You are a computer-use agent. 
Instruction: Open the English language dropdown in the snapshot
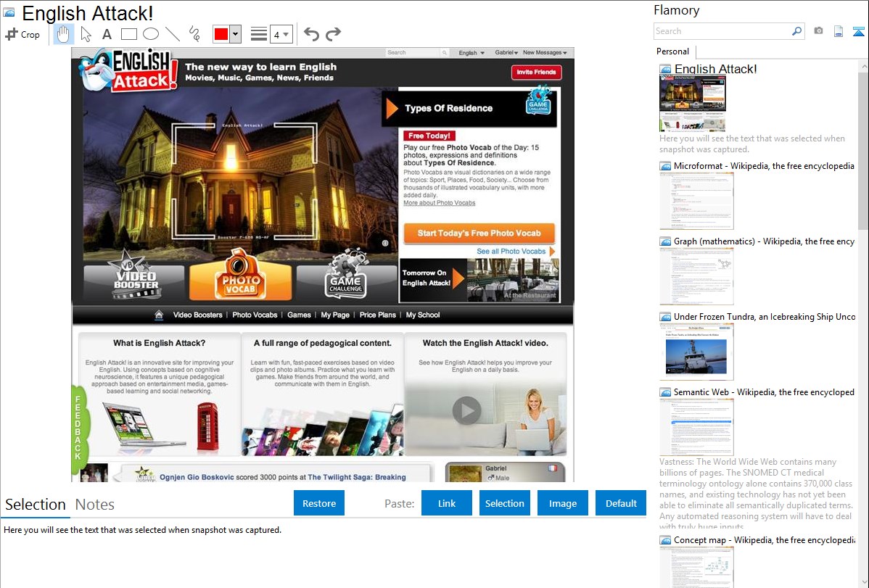click(471, 53)
